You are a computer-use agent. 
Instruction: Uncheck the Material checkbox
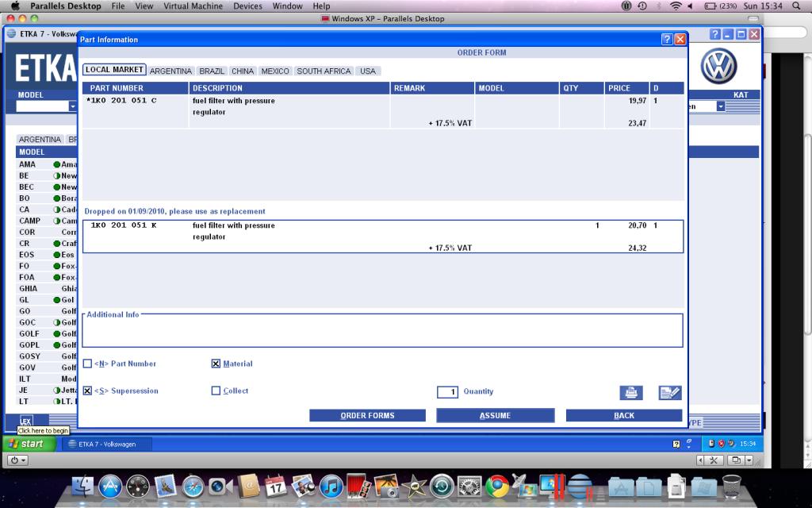click(216, 364)
